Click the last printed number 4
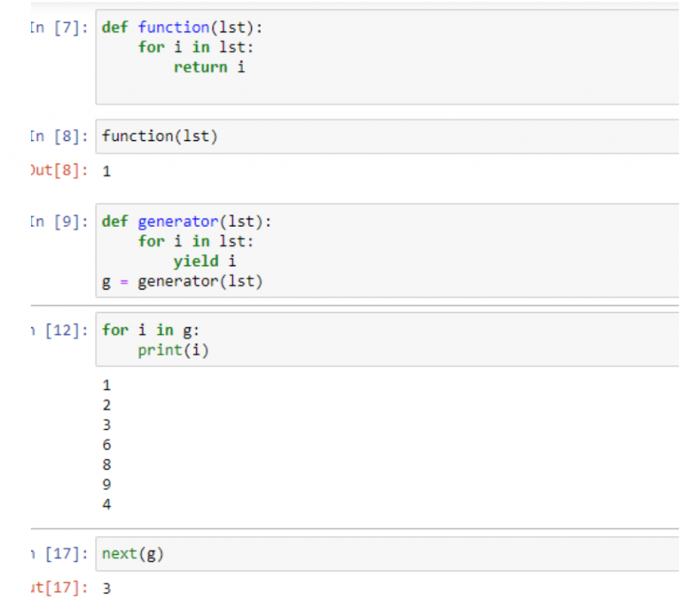The height and width of the screenshot is (616, 681). (107, 505)
